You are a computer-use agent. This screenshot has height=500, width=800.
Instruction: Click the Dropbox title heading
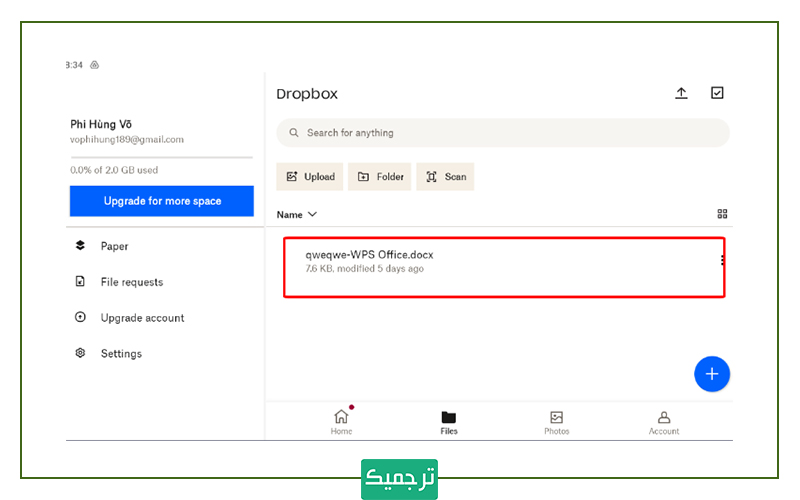(x=307, y=94)
